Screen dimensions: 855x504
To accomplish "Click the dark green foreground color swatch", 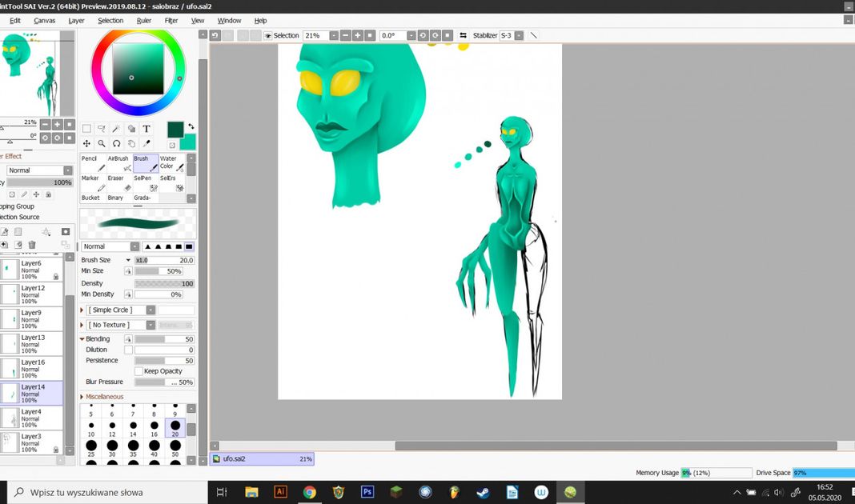I will (x=175, y=130).
